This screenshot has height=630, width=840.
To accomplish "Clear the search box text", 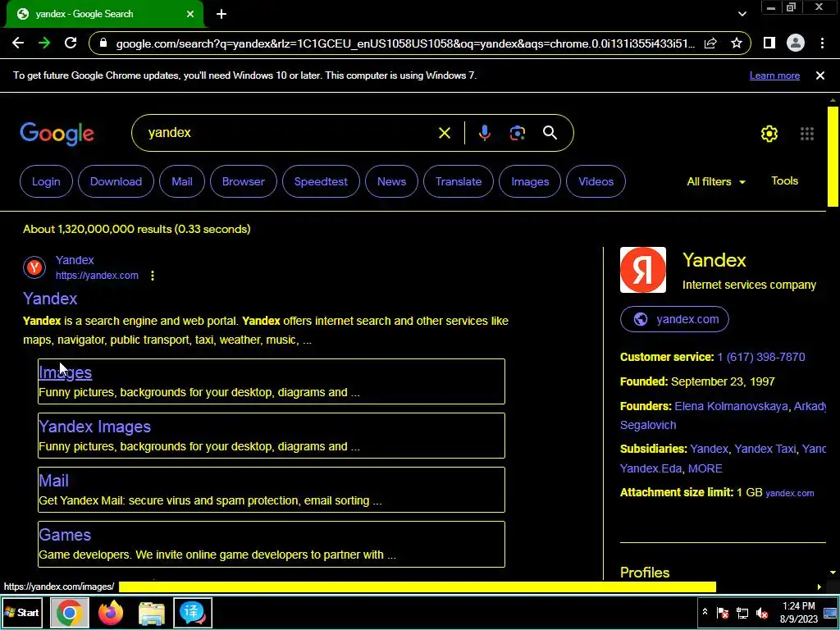I will [445, 133].
